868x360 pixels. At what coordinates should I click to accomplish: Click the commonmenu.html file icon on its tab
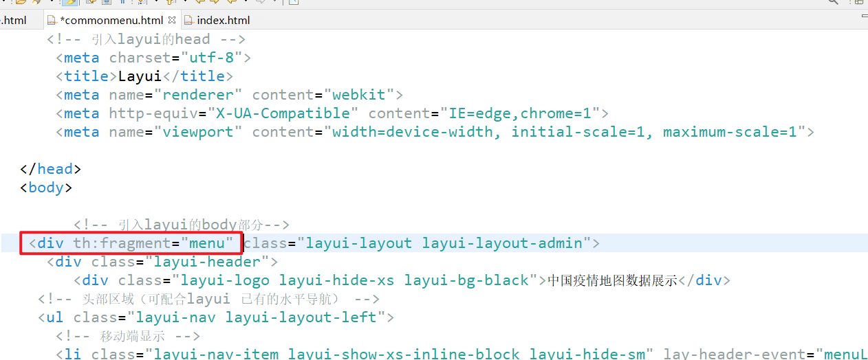coord(52,20)
